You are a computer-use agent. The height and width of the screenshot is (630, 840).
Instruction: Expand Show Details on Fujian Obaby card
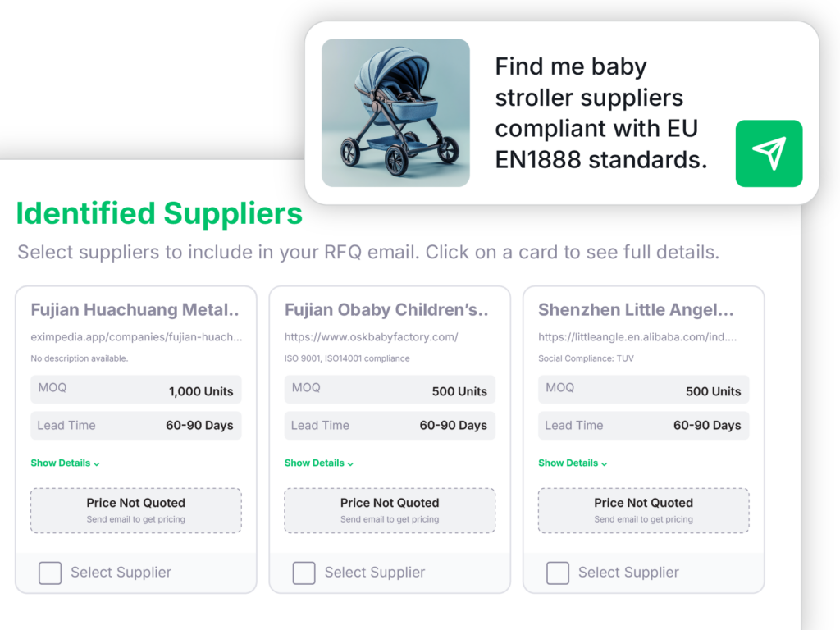click(319, 463)
